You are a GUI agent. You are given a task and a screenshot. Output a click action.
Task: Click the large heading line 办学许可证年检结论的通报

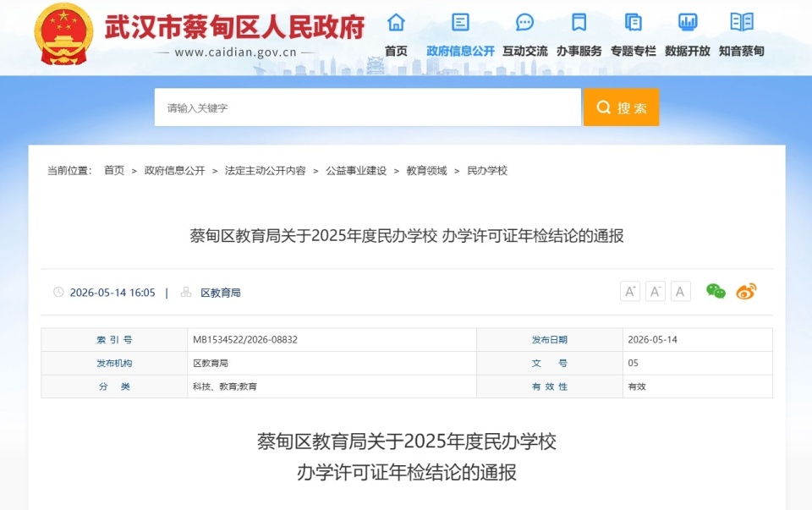tap(407, 472)
